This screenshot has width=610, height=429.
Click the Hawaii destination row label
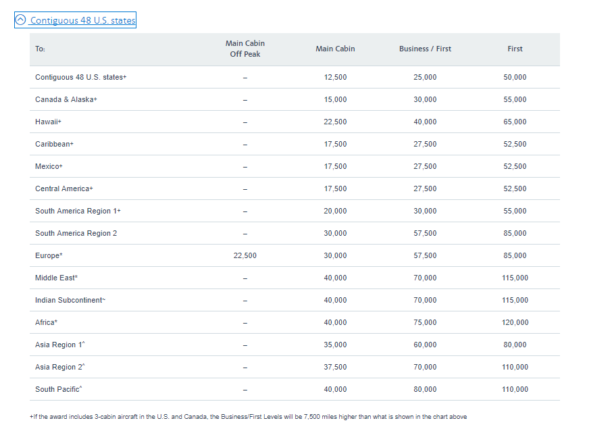48,122
